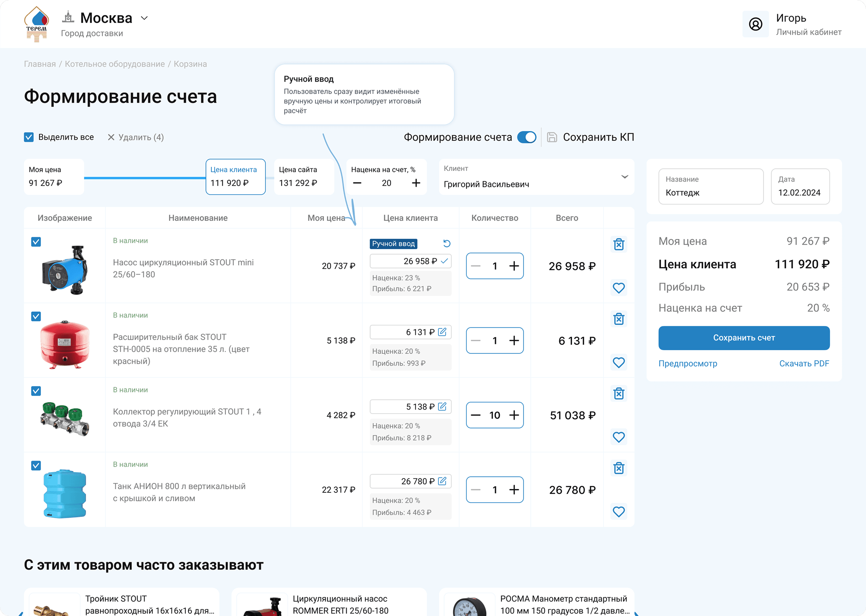Click the Название Коттедж input field

pos(711,186)
